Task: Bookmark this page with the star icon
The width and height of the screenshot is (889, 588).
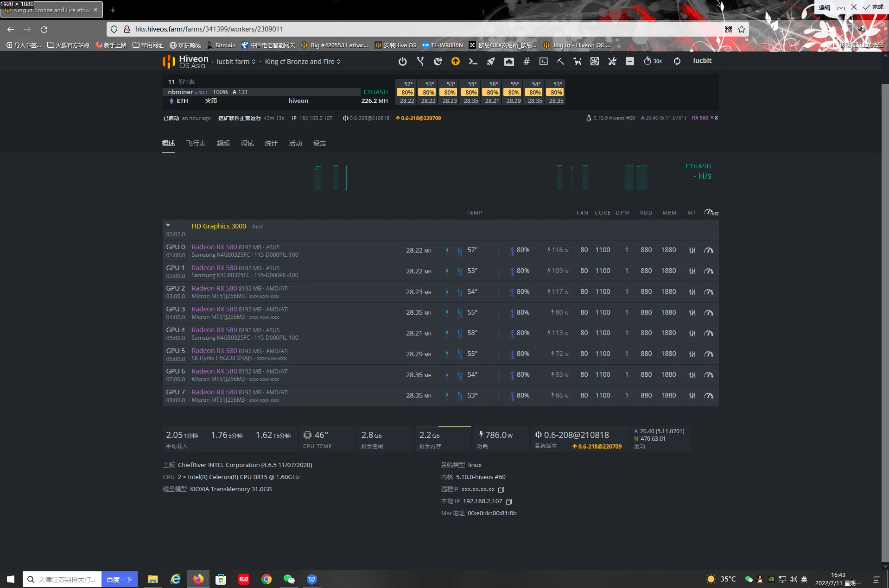Action: 742,29
